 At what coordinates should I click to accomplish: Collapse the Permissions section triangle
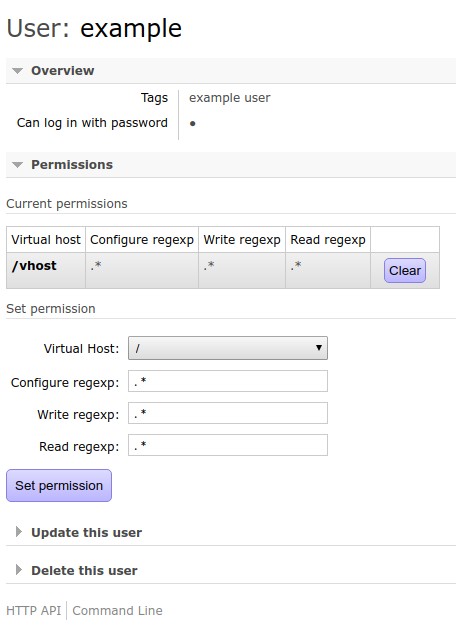17,165
